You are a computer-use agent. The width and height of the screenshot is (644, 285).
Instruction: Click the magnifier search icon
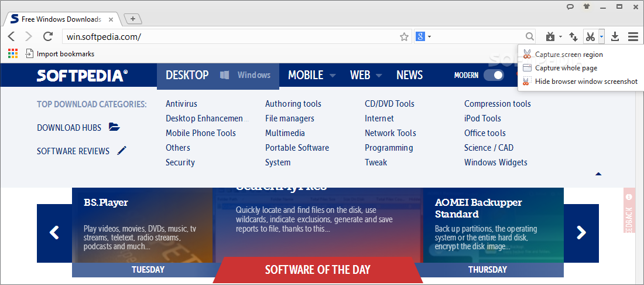(x=530, y=36)
